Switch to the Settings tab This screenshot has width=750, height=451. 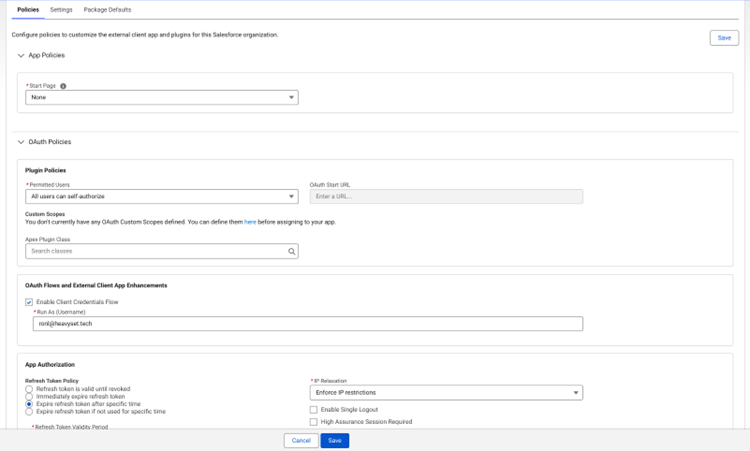(61, 9)
